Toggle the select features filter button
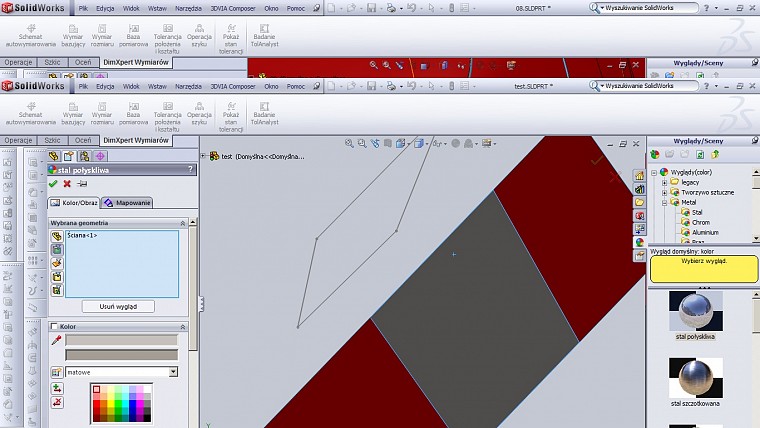The height and width of the screenshot is (428, 760). 57,290
